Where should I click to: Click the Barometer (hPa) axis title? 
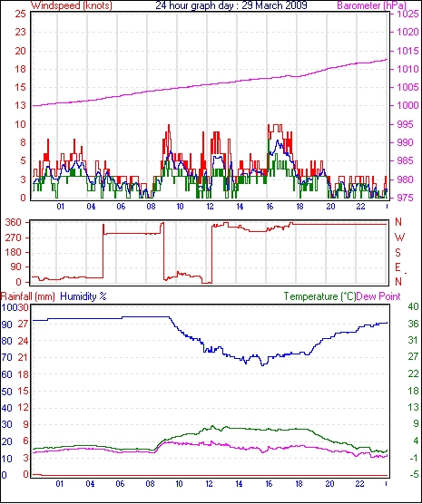(372, 5)
